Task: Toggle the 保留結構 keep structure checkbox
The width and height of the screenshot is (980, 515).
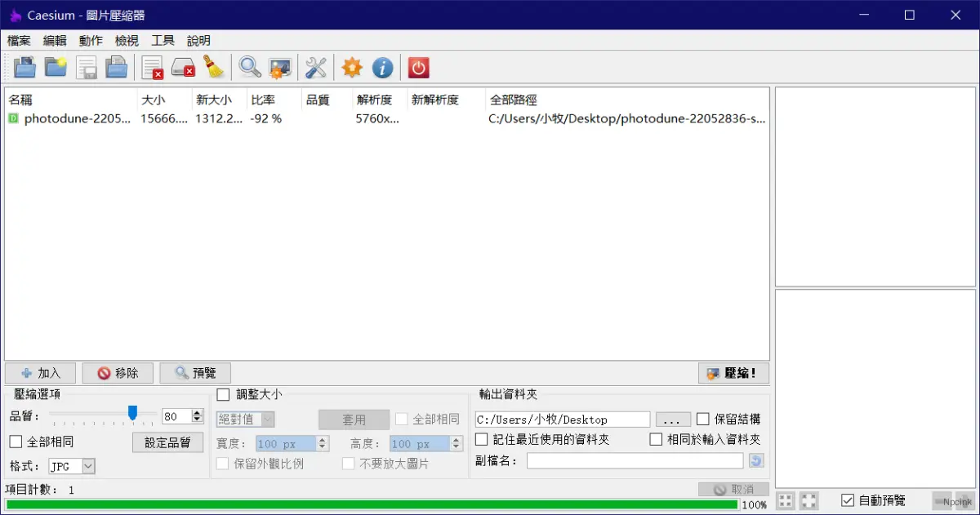Action: [702, 420]
